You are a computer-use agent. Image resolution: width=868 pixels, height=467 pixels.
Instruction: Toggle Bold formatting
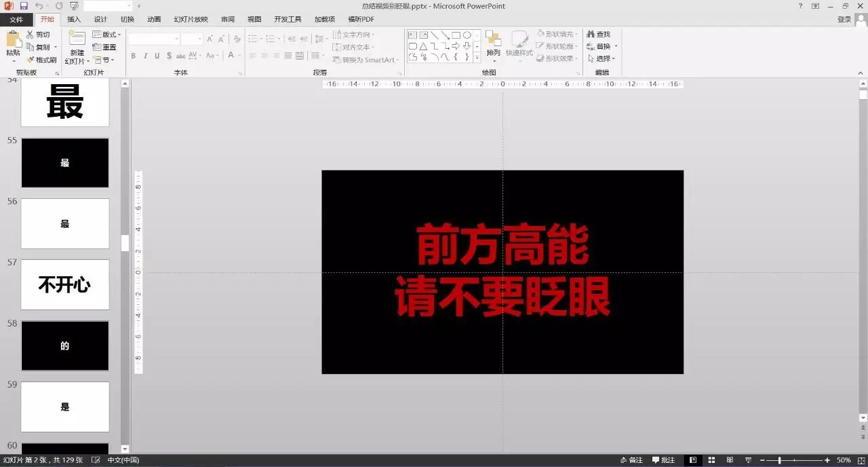pyautogui.click(x=134, y=56)
